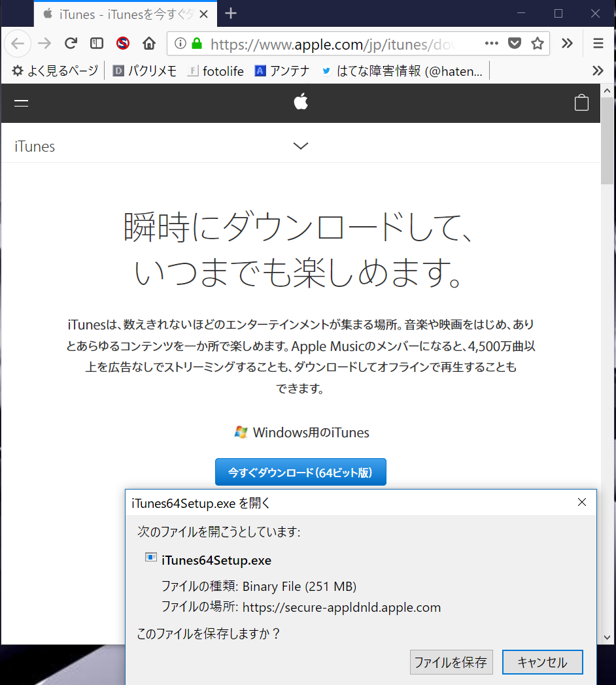Open the fotolife bookmark
Image resolution: width=616 pixels, height=685 pixels.
(x=216, y=71)
